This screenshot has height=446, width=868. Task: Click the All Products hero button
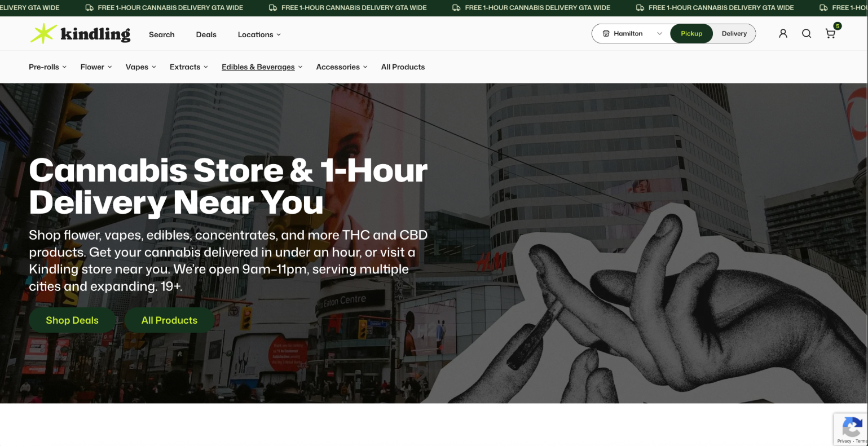[x=169, y=320]
